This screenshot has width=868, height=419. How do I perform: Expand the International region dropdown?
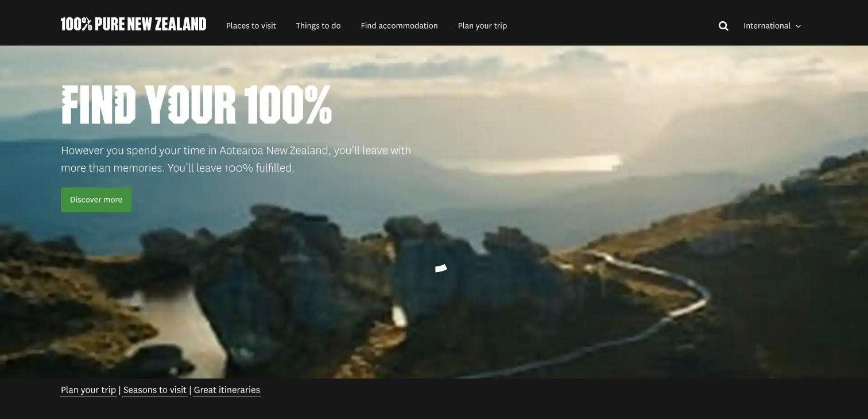772,26
